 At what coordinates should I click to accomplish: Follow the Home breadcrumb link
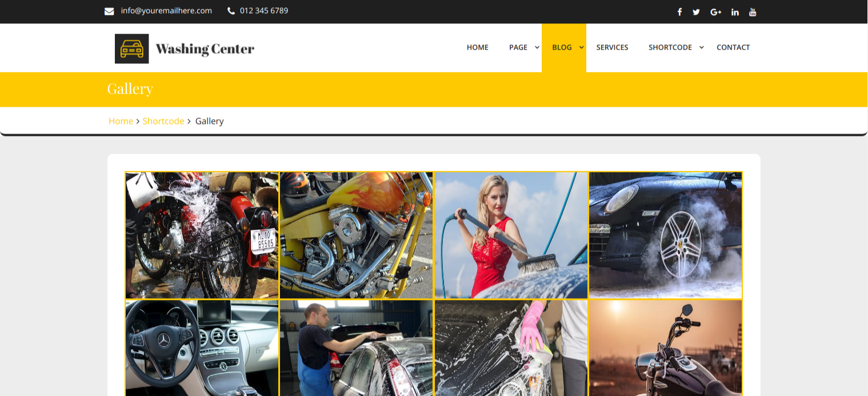pos(121,121)
